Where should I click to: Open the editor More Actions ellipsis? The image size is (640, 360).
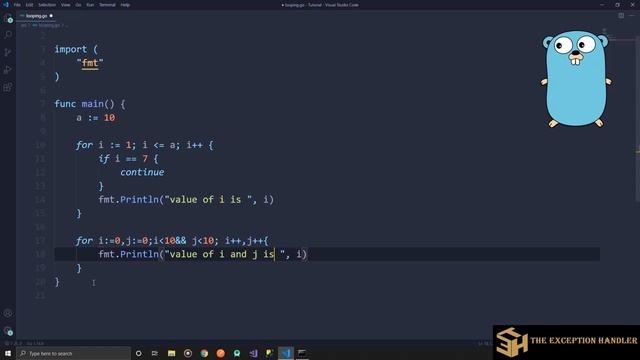(632, 16)
